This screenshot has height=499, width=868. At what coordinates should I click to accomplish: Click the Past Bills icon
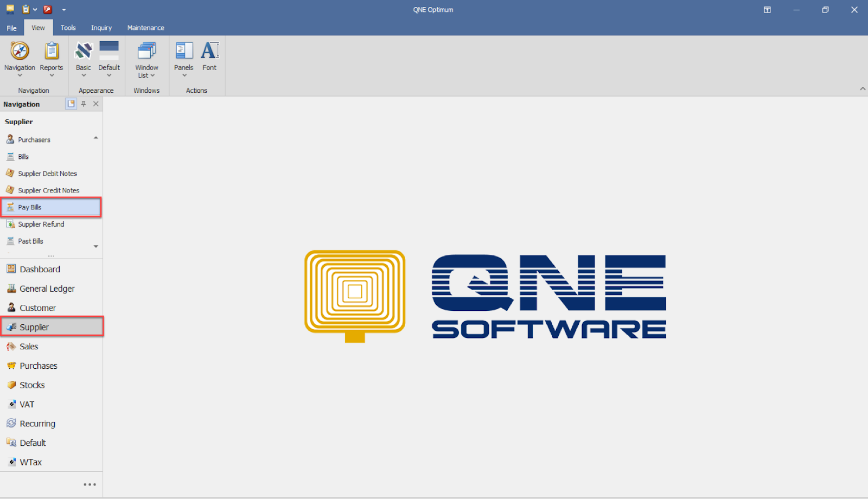click(10, 241)
